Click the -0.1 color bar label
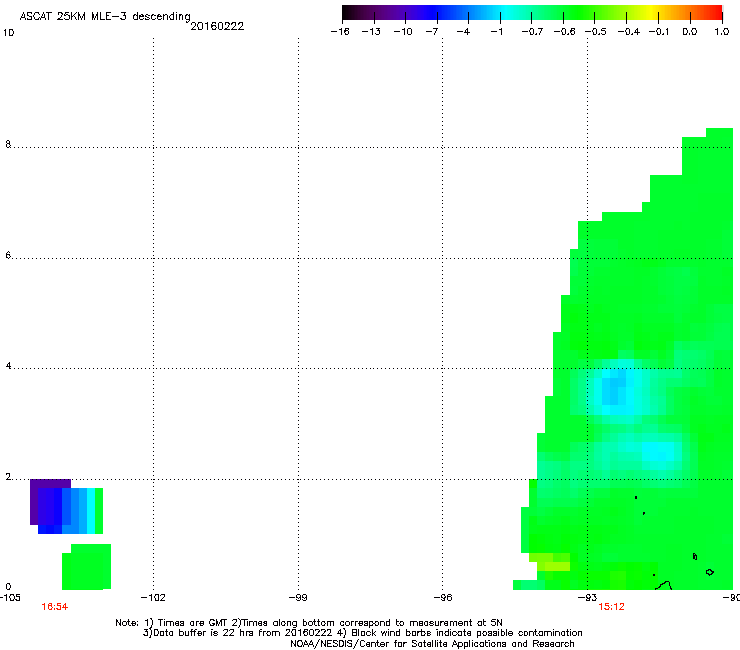This screenshot has width=740, height=650. point(659,32)
